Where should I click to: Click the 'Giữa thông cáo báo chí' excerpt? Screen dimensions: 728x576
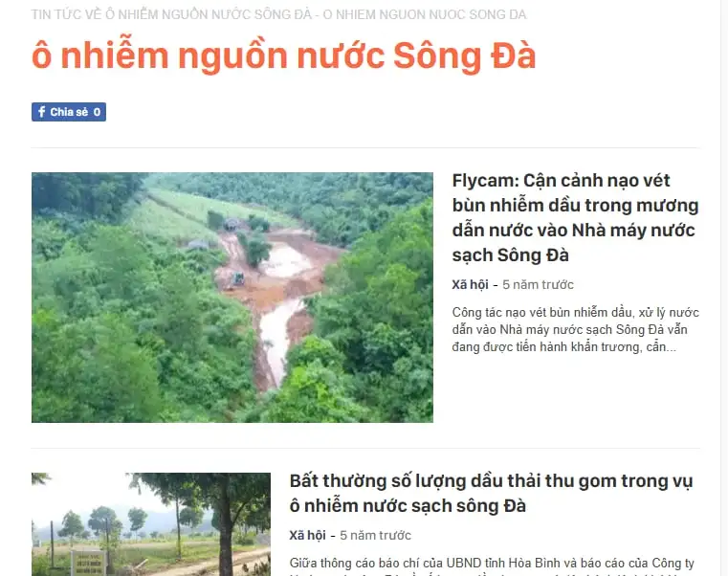(492, 566)
